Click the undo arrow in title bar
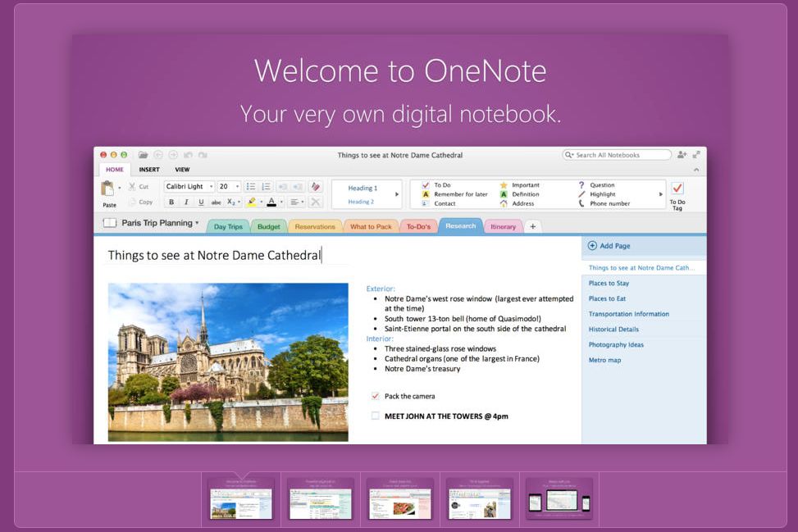This screenshot has width=798, height=532. (188, 155)
